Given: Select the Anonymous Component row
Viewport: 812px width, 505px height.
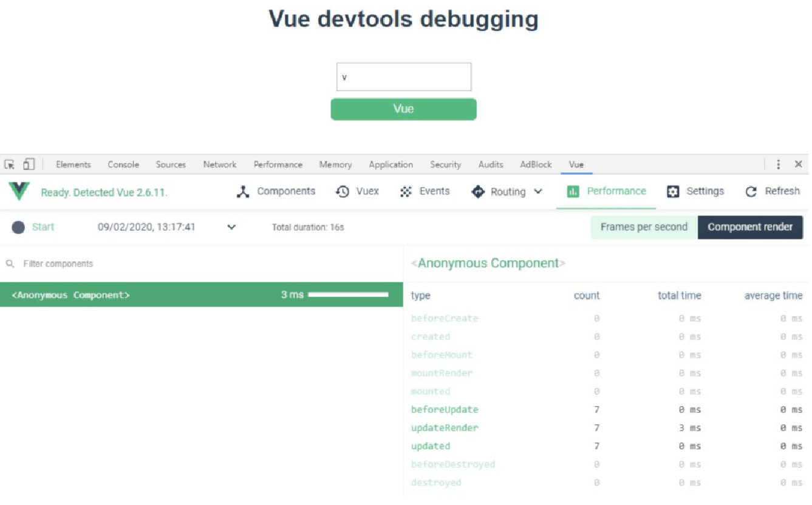Looking at the screenshot, I should pyautogui.click(x=201, y=295).
